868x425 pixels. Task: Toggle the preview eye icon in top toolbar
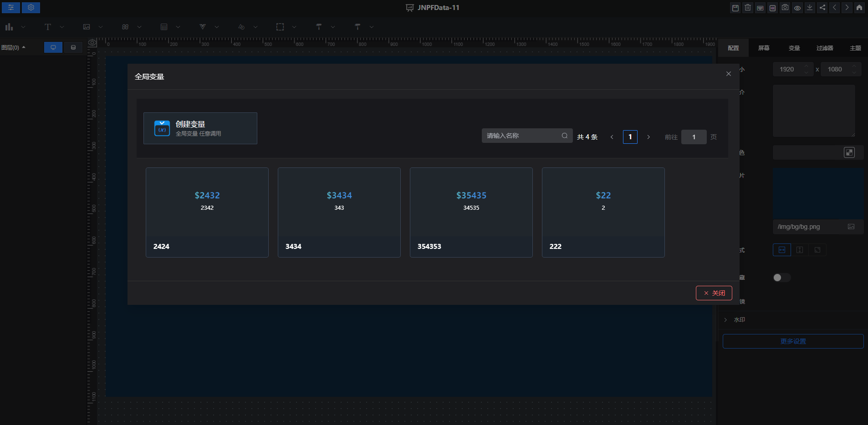797,8
